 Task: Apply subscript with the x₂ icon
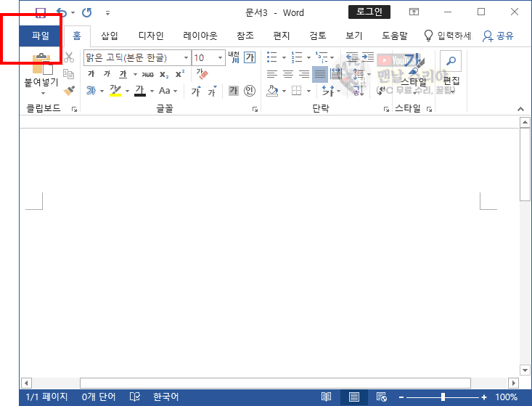point(164,74)
